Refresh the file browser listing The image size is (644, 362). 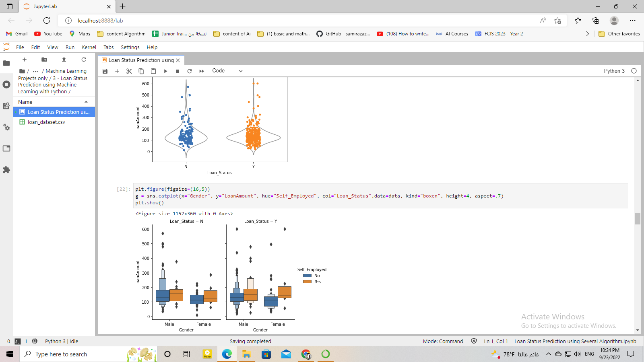pos(84,60)
